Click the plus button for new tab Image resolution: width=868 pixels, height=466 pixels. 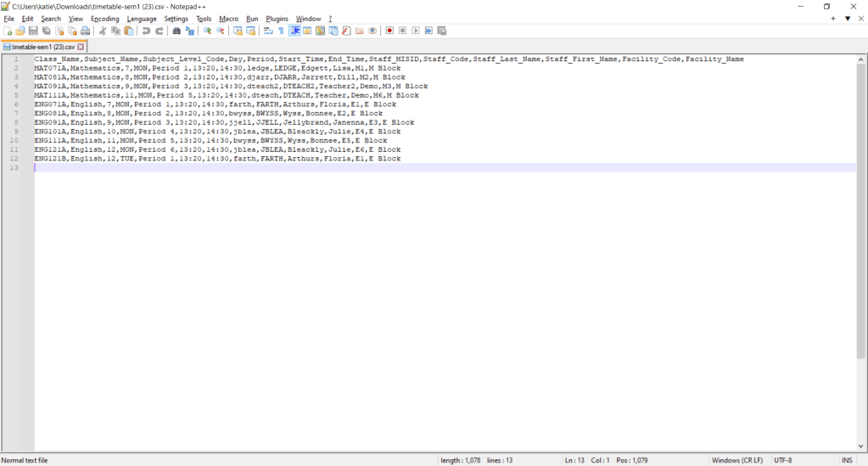[833, 19]
